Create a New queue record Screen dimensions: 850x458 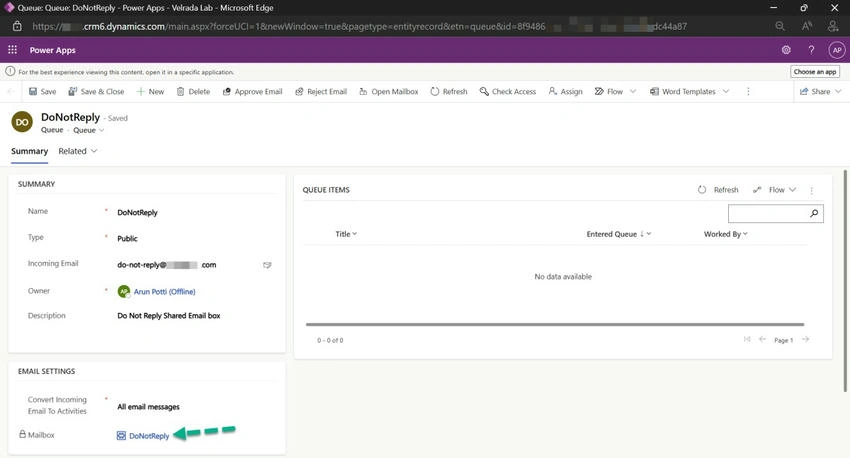coord(150,92)
